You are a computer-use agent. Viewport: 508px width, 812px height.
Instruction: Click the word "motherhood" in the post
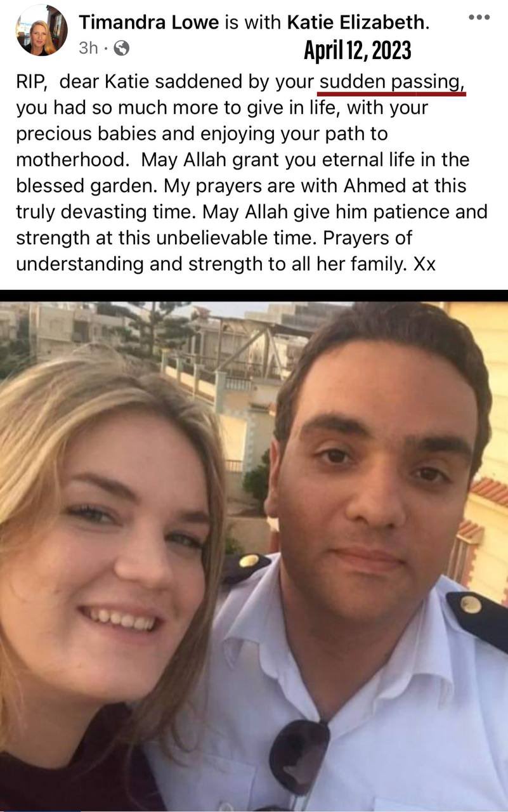72,160
